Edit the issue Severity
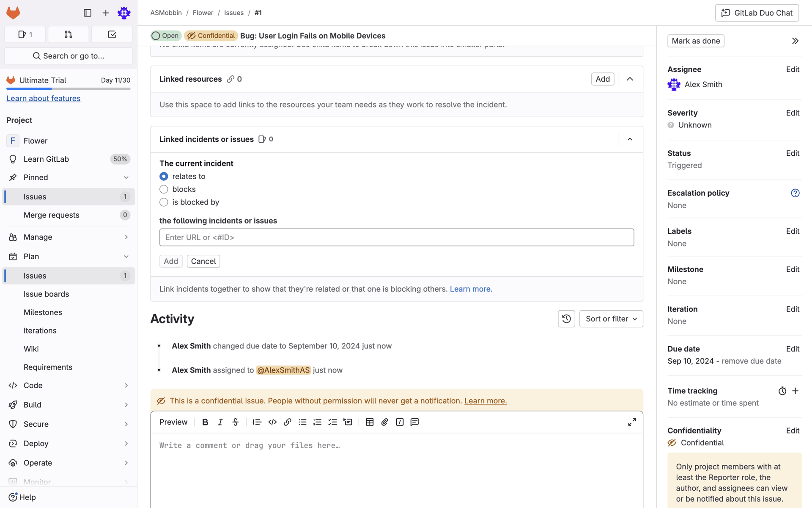Screen dimensions: 812x508 point(793,113)
